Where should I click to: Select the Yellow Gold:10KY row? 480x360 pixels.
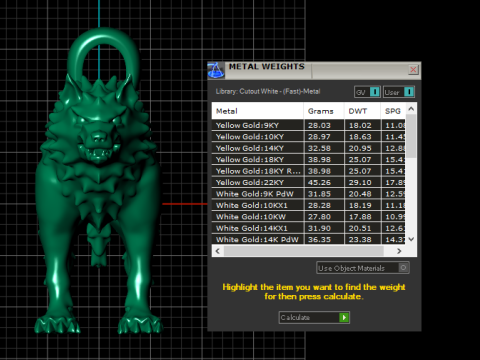(308, 137)
